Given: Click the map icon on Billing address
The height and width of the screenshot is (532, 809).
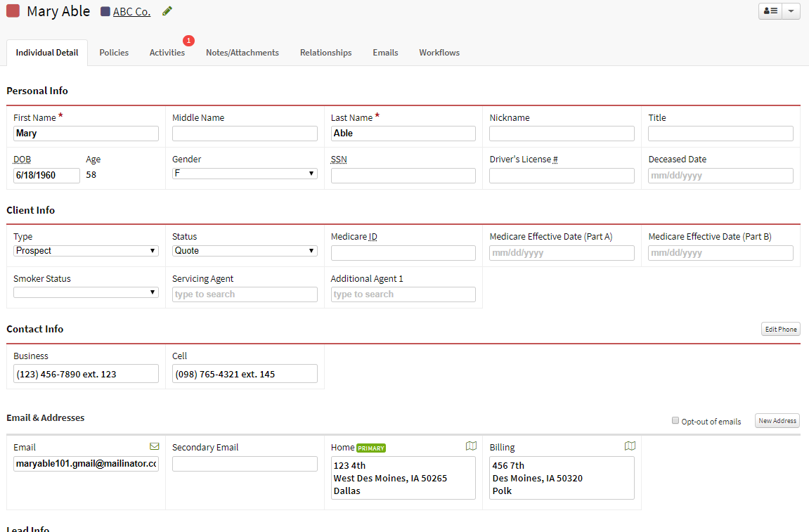Looking at the screenshot, I should click(629, 446).
